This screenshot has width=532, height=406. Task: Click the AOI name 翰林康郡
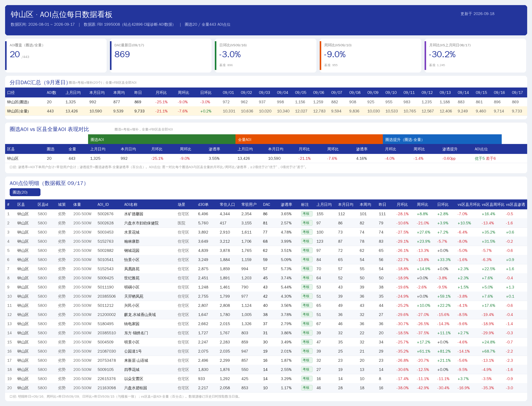(x=132, y=241)
